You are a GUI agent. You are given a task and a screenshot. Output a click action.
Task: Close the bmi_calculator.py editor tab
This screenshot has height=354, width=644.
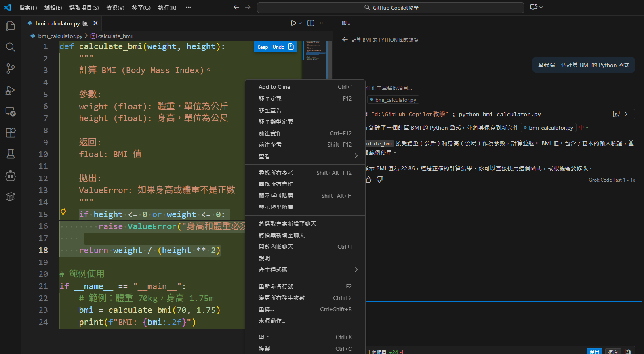click(95, 23)
